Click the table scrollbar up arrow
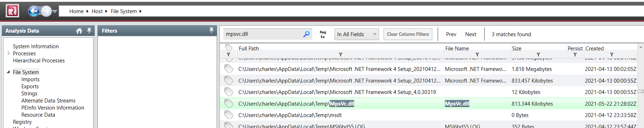 click(641, 47)
